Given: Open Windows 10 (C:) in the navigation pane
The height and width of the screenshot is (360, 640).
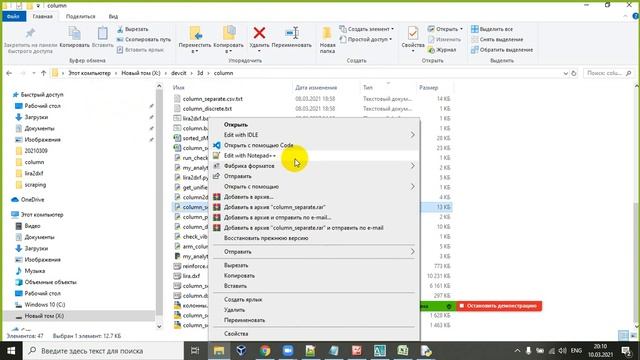Looking at the screenshot, I should pyautogui.click(x=44, y=304).
